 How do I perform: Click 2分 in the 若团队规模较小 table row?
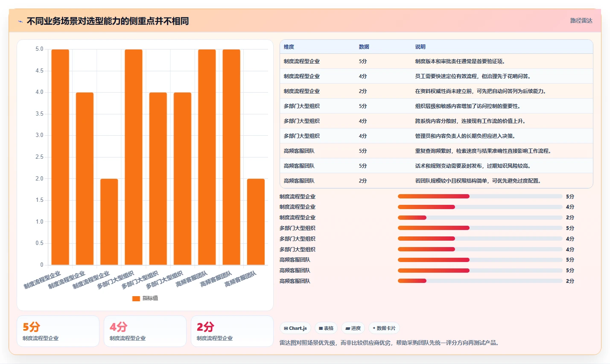pyautogui.click(x=363, y=181)
